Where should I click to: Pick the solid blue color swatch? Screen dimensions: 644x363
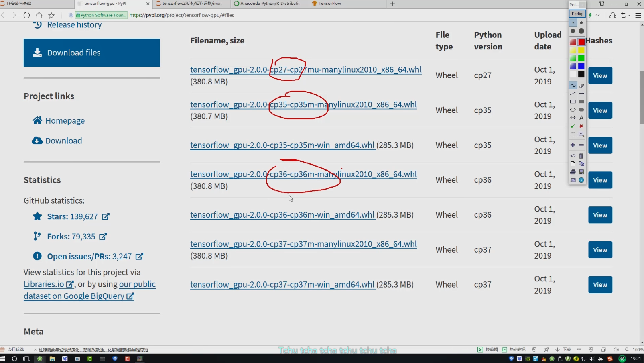click(581, 66)
